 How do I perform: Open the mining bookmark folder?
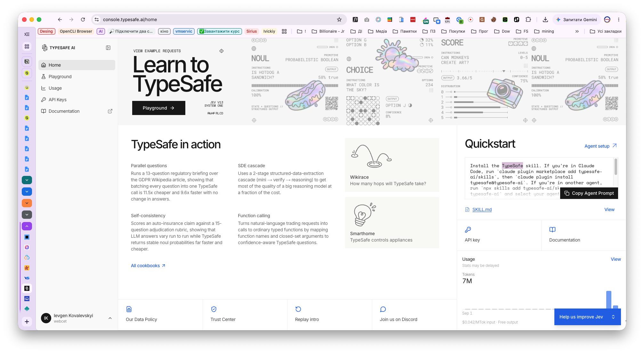coord(544,31)
